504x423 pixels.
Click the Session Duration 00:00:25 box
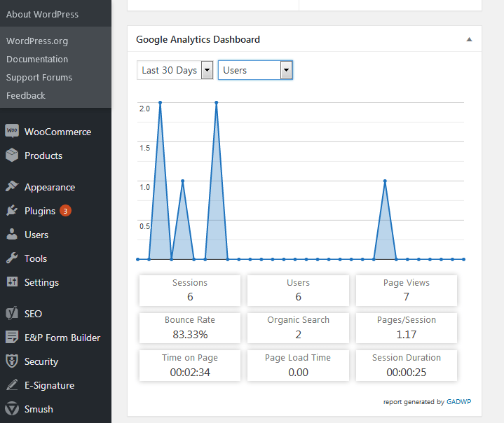pyautogui.click(x=407, y=366)
